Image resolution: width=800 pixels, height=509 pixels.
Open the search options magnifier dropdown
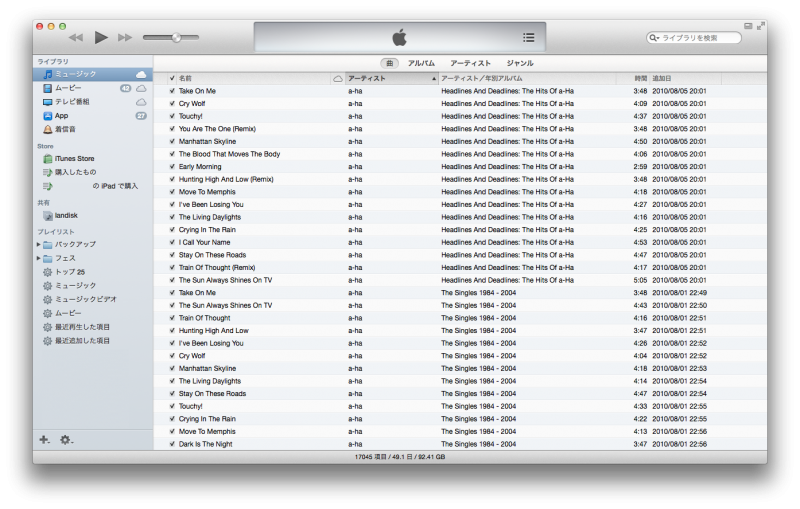[x=654, y=38]
